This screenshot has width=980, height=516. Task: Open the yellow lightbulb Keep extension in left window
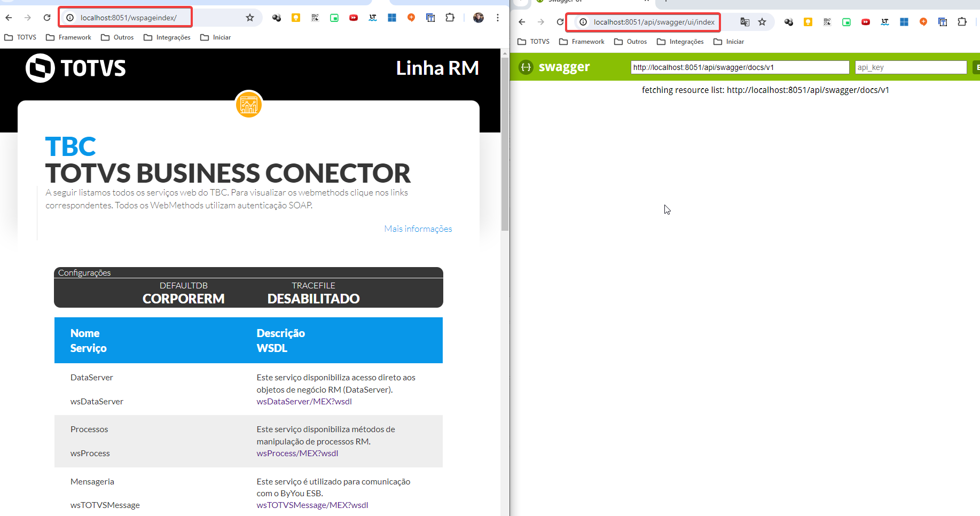[296, 18]
